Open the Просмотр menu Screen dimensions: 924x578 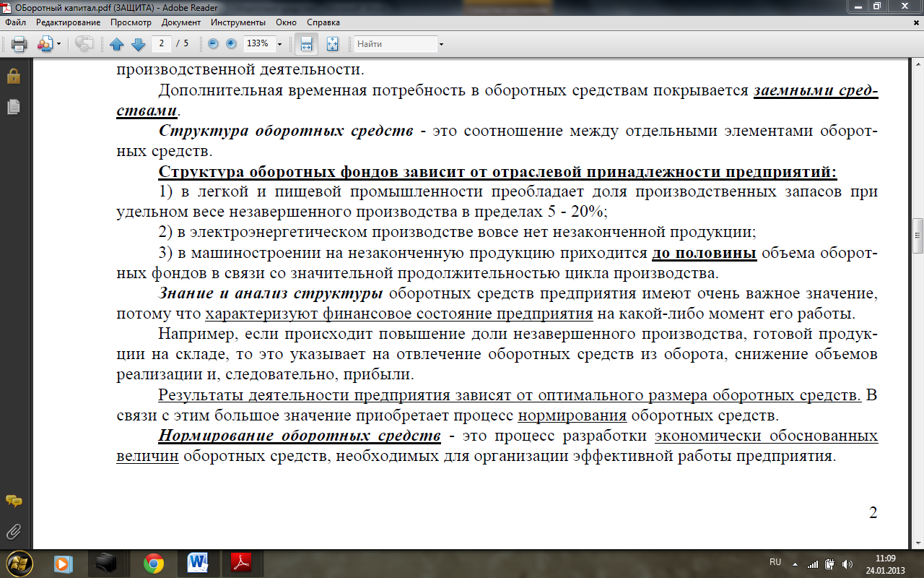(x=131, y=22)
